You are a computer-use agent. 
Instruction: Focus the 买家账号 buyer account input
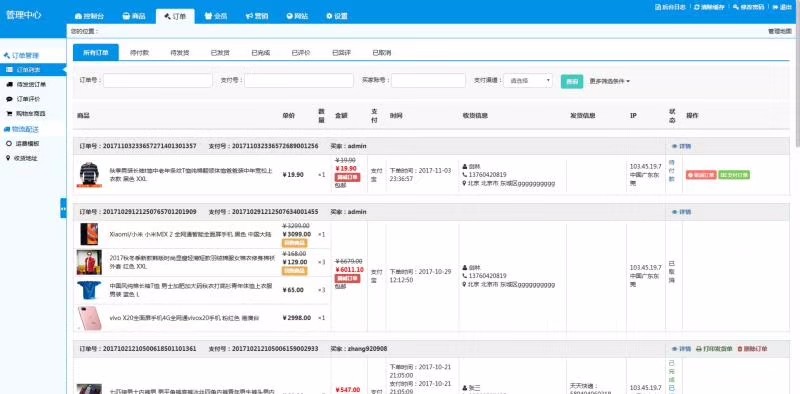click(429, 81)
